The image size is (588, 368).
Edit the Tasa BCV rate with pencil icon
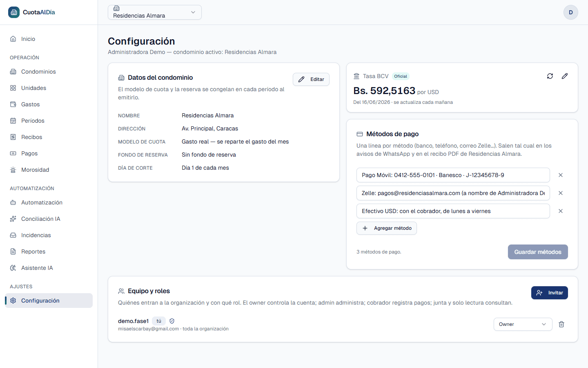point(565,76)
